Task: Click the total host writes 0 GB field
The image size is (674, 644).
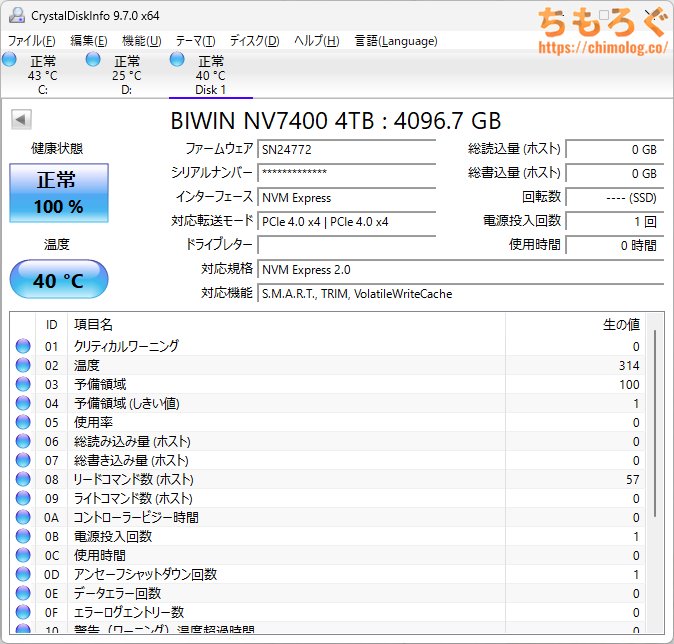Action: (615, 173)
